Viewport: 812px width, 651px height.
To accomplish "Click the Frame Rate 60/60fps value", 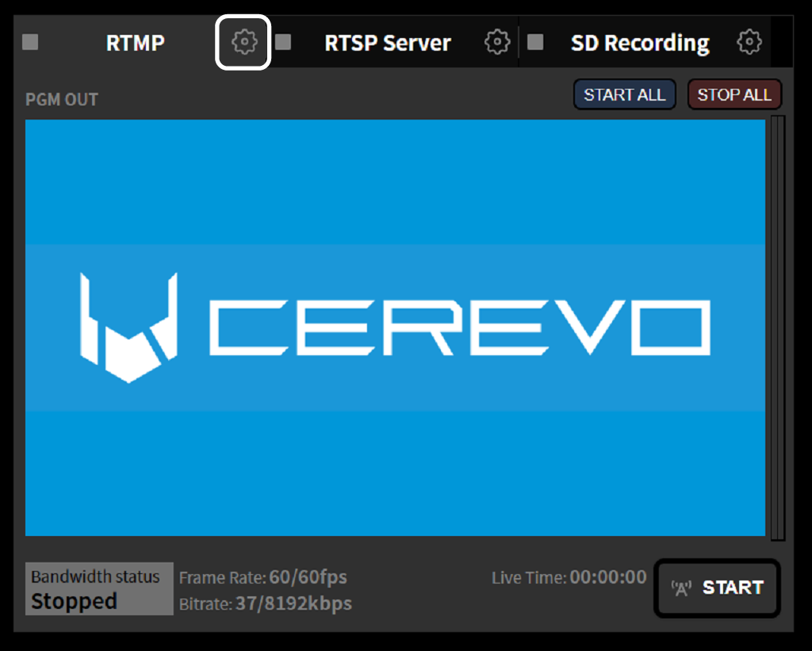I will pyautogui.click(x=308, y=577).
